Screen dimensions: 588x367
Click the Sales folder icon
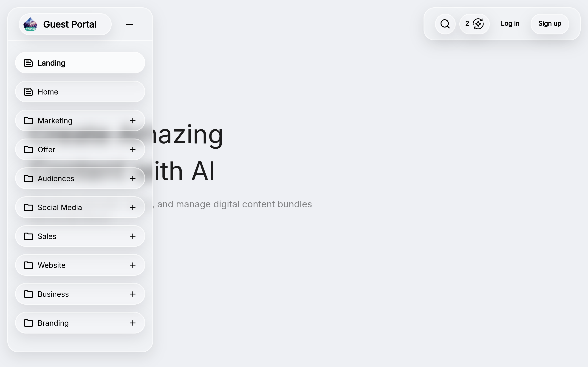coord(28,236)
